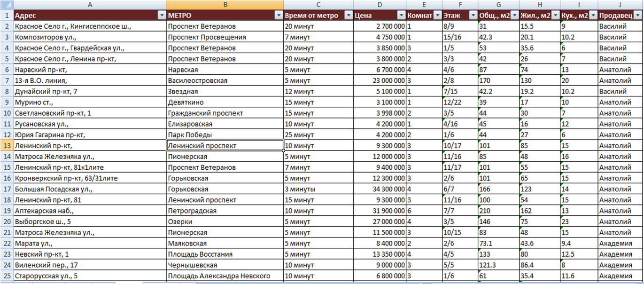
Task: Click the cell containing 3 минуты
Action: 318,189
